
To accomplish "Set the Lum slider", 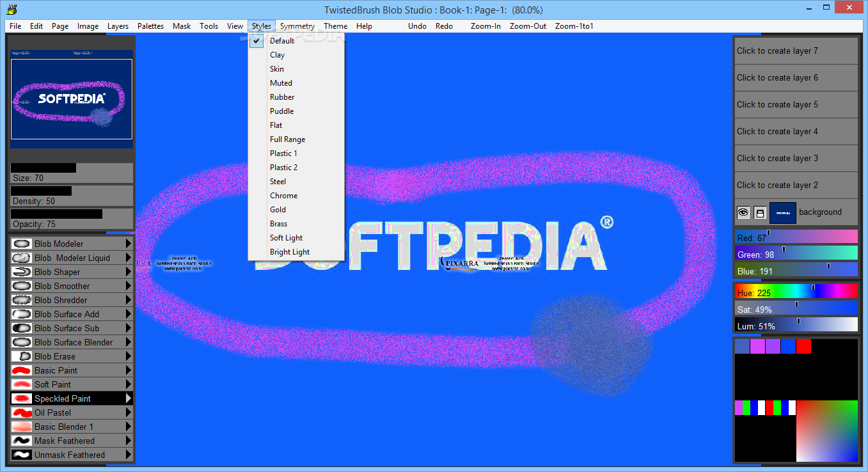I will coord(796,325).
